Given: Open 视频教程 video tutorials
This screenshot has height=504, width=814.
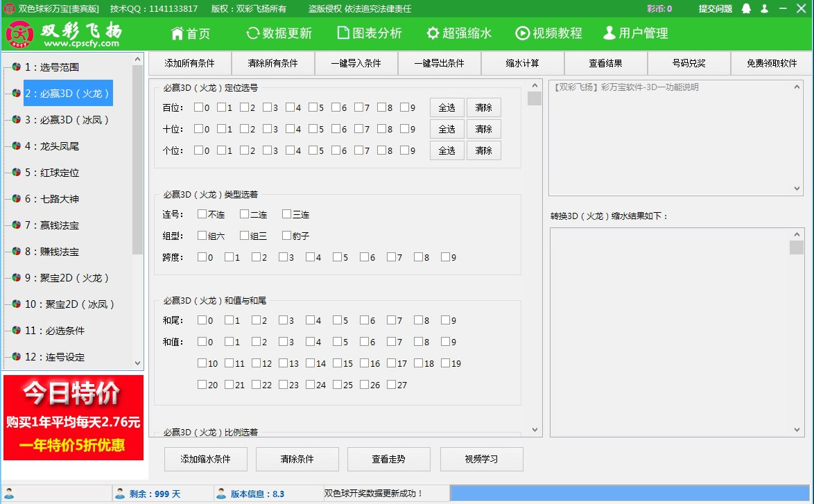Looking at the screenshot, I should click(x=548, y=33).
